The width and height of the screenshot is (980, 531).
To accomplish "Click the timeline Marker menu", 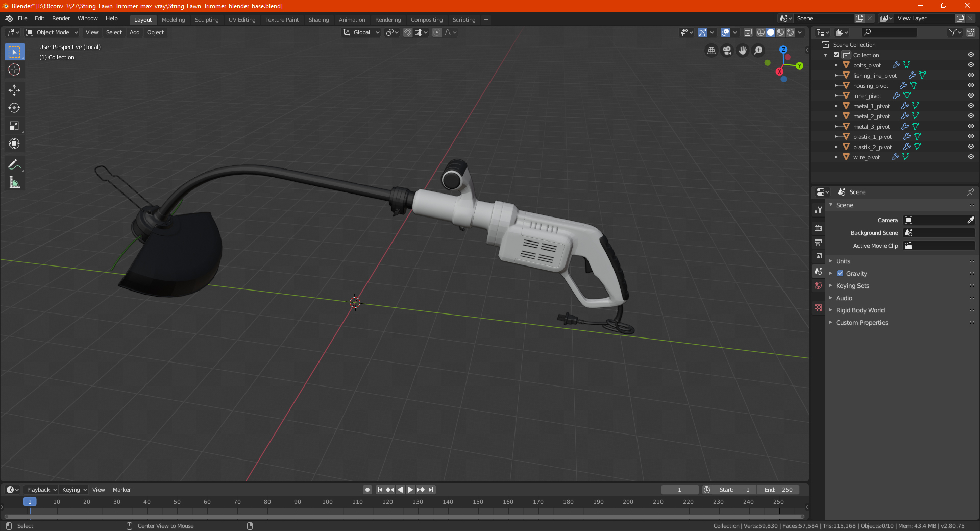I will point(121,490).
